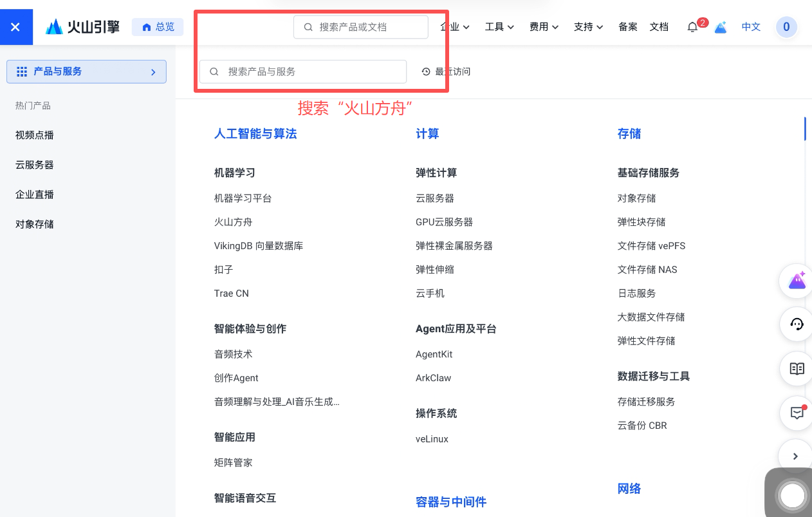
Task: Expand the 费用 dropdown menu
Action: 544,27
